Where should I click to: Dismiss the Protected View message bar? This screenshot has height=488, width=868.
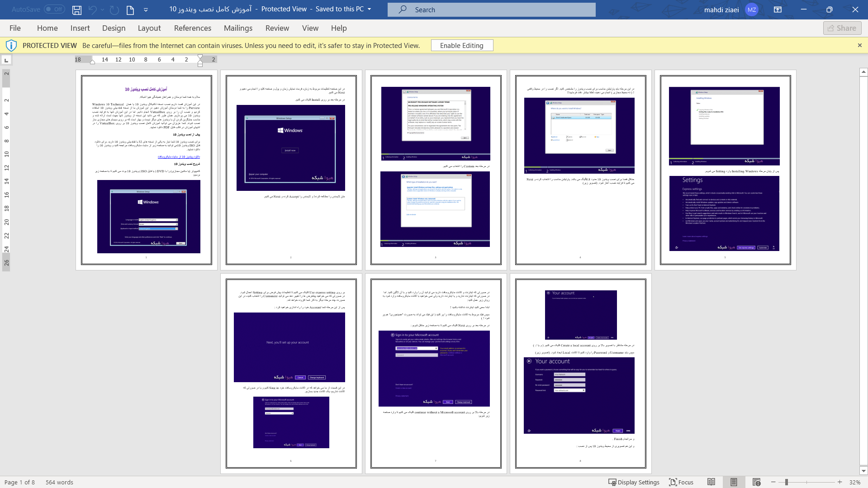pyautogui.click(x=860, y=45)
